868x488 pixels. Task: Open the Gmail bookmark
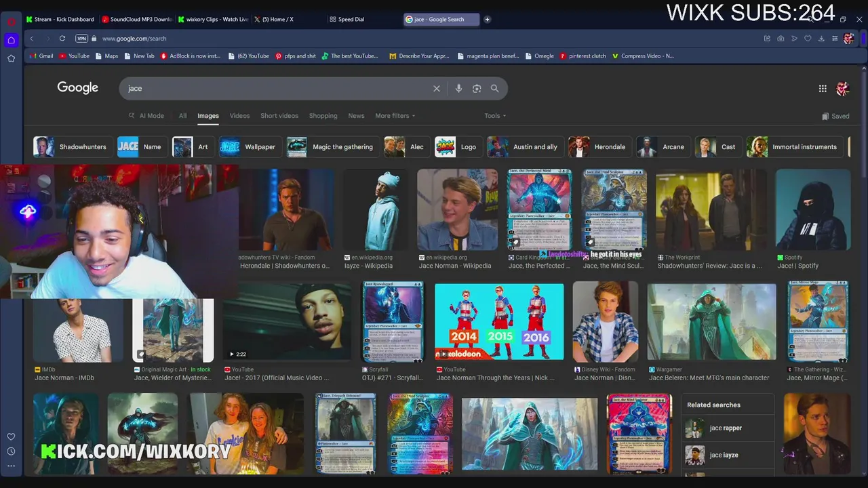[41, 56]
